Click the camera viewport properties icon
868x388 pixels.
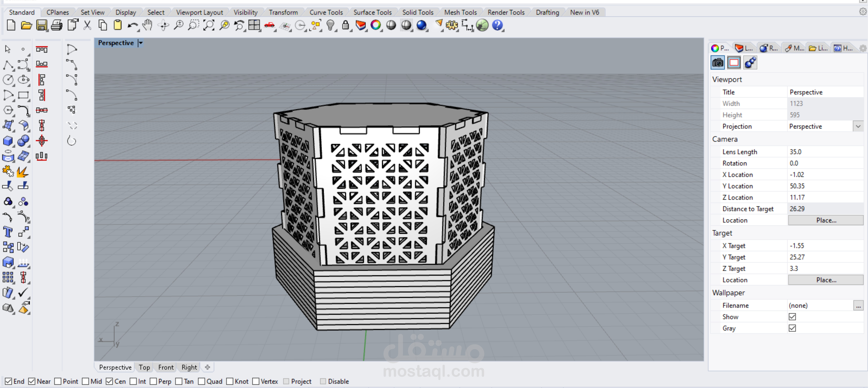tap(718, 63)
